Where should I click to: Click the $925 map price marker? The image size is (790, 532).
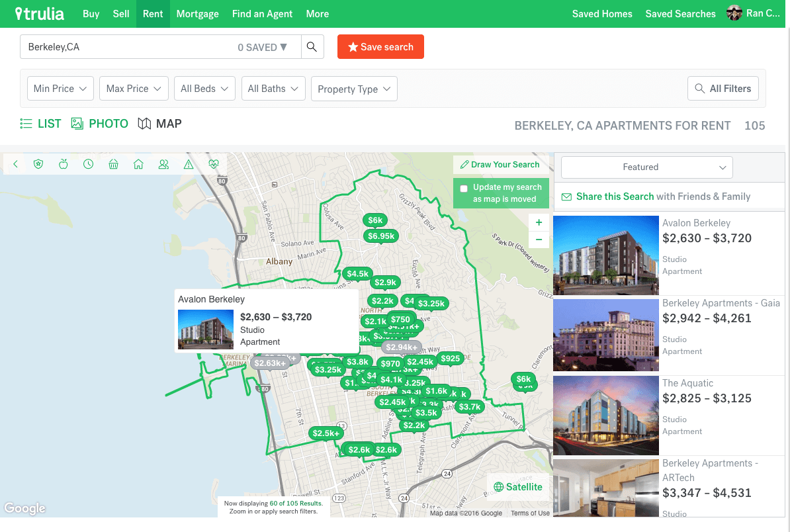coord(450,358)
